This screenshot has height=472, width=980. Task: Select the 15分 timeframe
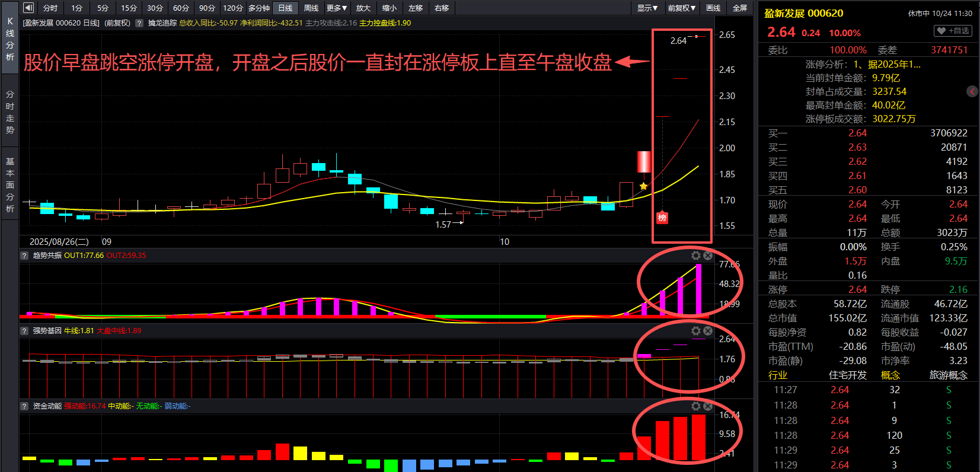click(x=129, y=8)
